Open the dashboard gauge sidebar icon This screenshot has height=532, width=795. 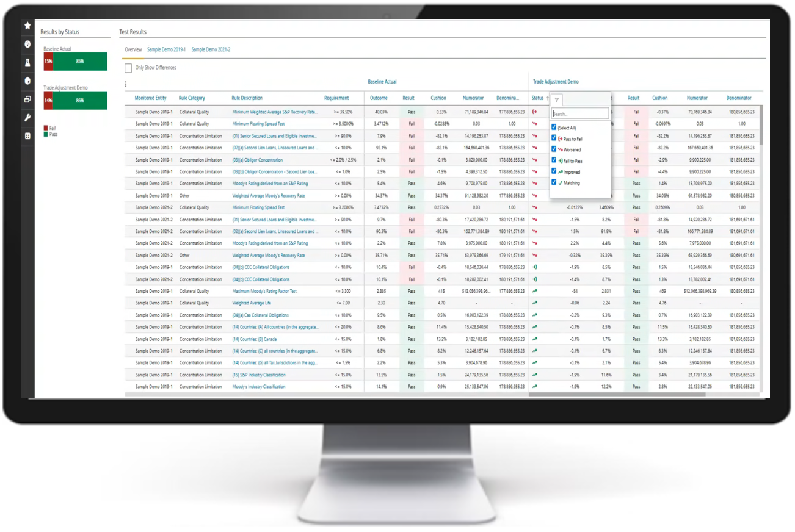(27, 45)
